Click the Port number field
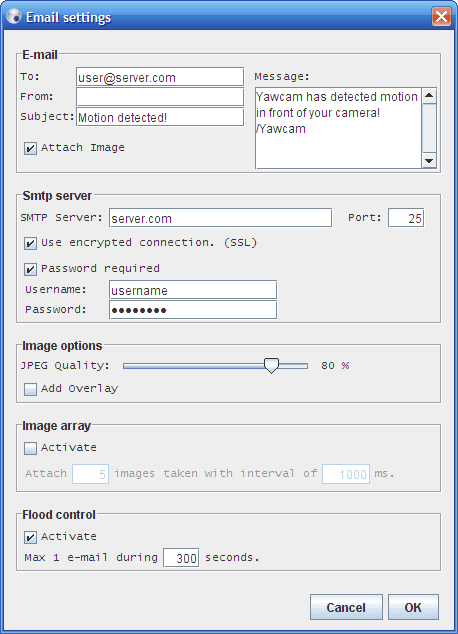This screenshot has height=634, width=458. click(x=406, y=218)
